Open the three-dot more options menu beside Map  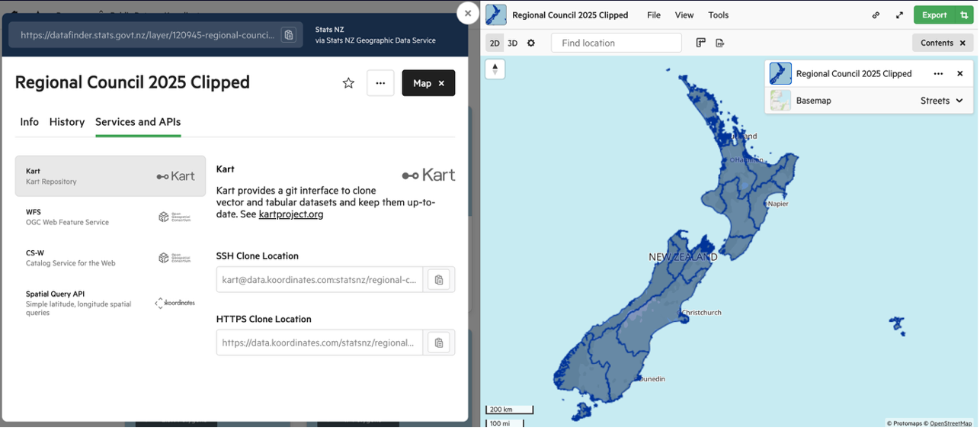[x=380, y=83]
